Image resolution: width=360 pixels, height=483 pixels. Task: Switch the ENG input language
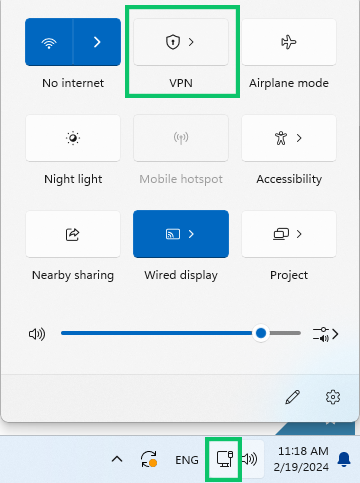click(187, 460)
